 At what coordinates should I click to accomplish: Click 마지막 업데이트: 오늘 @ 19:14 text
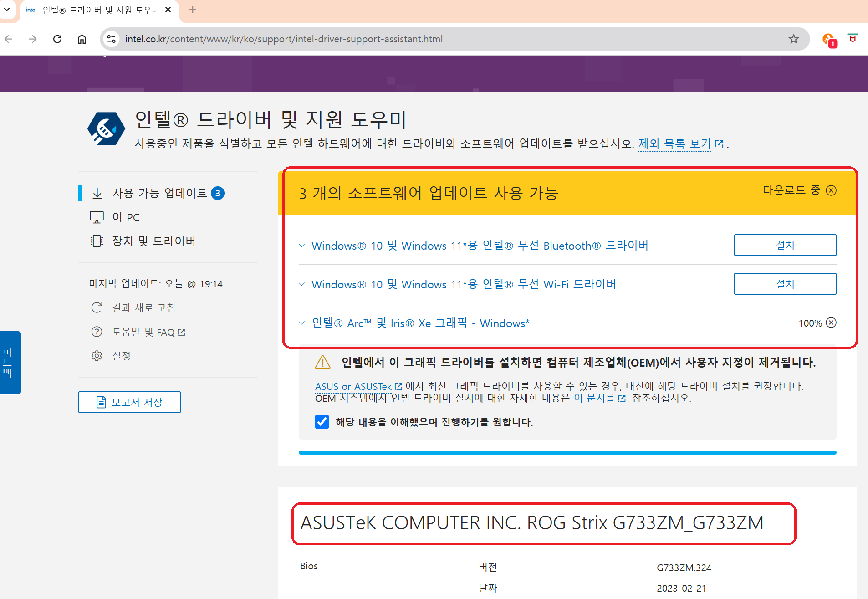[x=156, y=284]
